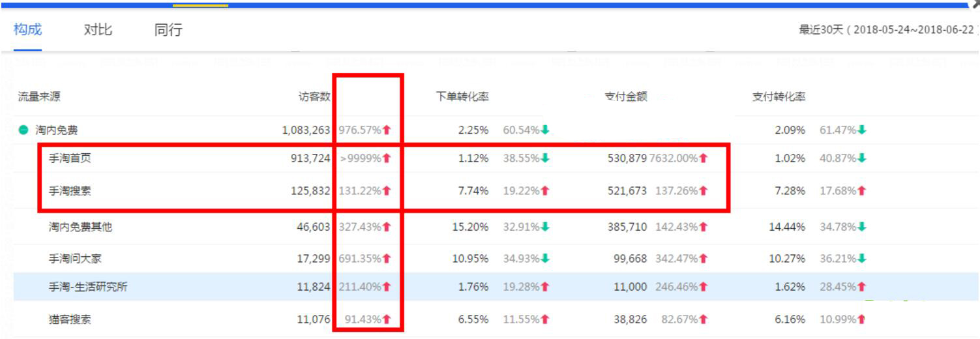Click the 支付金额 column header

tap(626, 97)
